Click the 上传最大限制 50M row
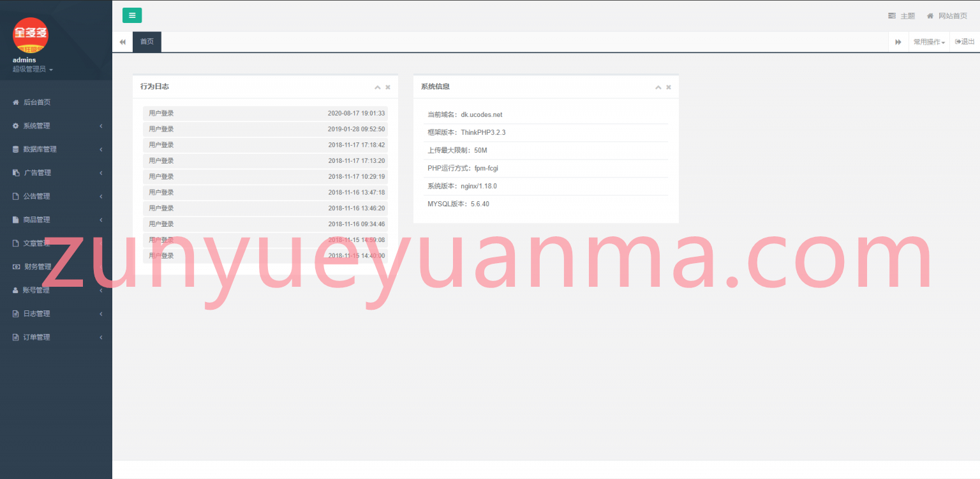Viewport: 980px width, 479px height. 546,151
